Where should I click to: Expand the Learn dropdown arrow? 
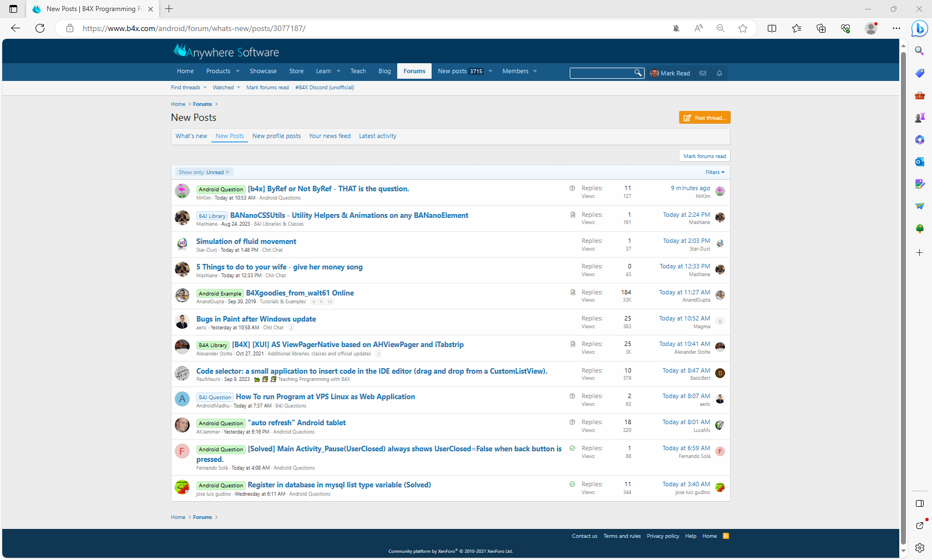click(338, 71)
